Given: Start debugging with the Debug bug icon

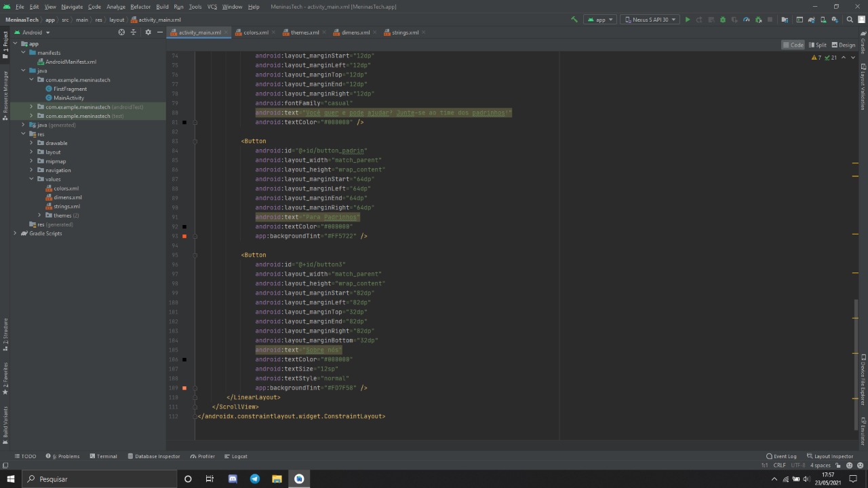Looking at the screenshot, I should click(722, 20).
